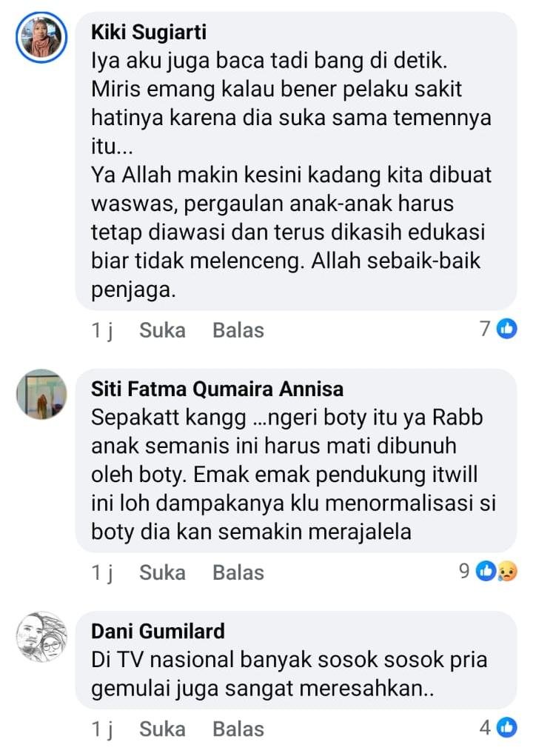This screenshot has height=756, width=533.
Task: Click the sad face reaction on Siti's comment
Action: coord(507,572)
